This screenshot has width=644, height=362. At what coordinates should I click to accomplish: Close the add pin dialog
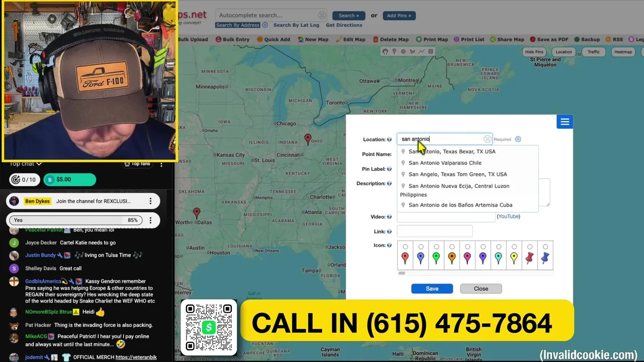point(481,289)
